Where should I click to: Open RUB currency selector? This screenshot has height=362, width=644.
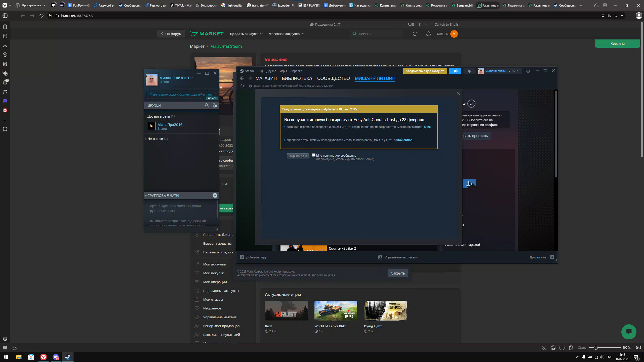point(417,24)
